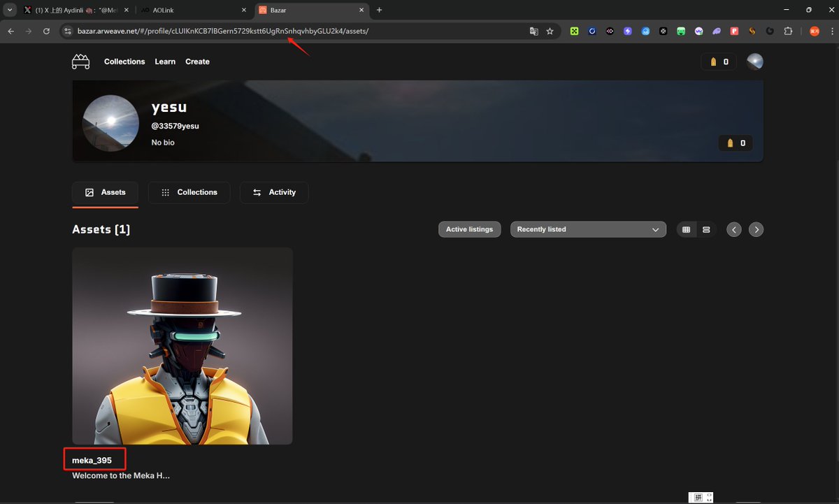Screen dimensions: 839x504
Task: Close the Bazar browser tab
Action: click(x=362, y=10)
